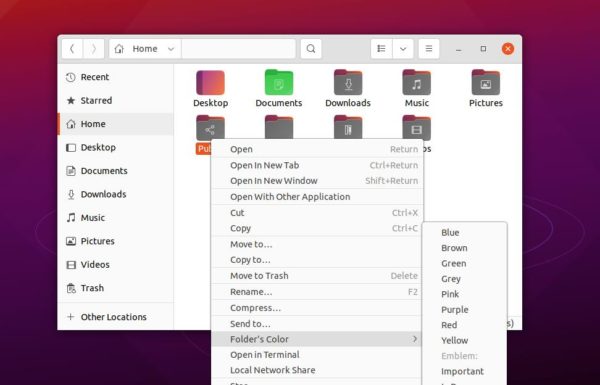Click the empty path bar field

click(x=238, y=49)
